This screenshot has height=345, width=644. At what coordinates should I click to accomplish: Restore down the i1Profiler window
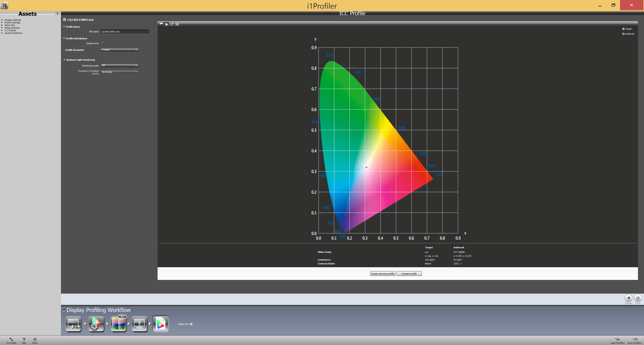[613, 5]
